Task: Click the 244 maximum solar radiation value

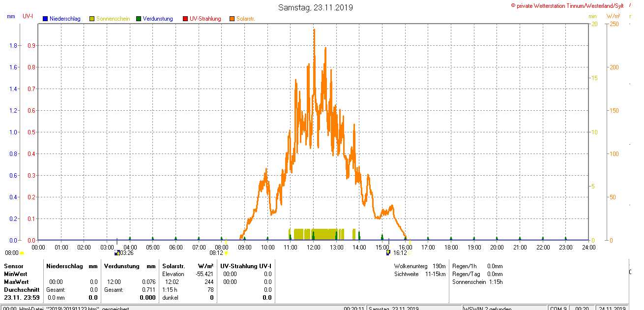Action: click(x=209, y=282)
